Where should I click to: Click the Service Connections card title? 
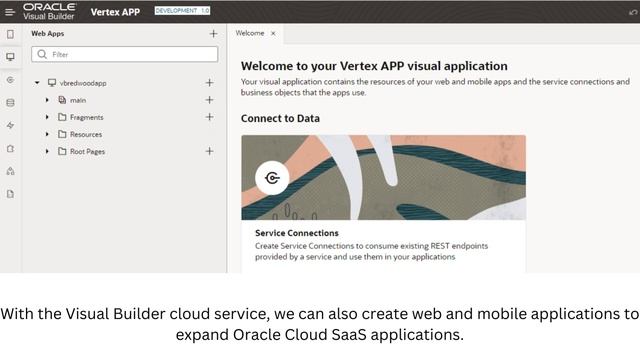tap(297, 233)
